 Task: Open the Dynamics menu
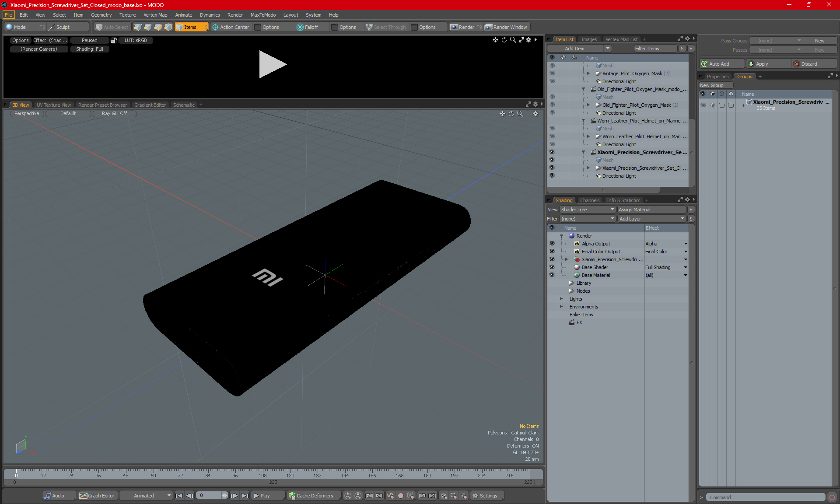210,15
